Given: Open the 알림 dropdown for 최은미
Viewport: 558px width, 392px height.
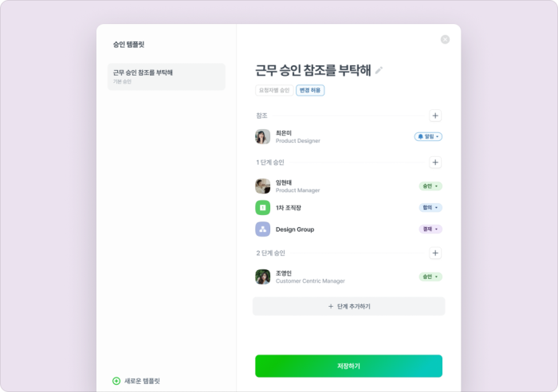Looking at the screenshot, I should 428,136.
